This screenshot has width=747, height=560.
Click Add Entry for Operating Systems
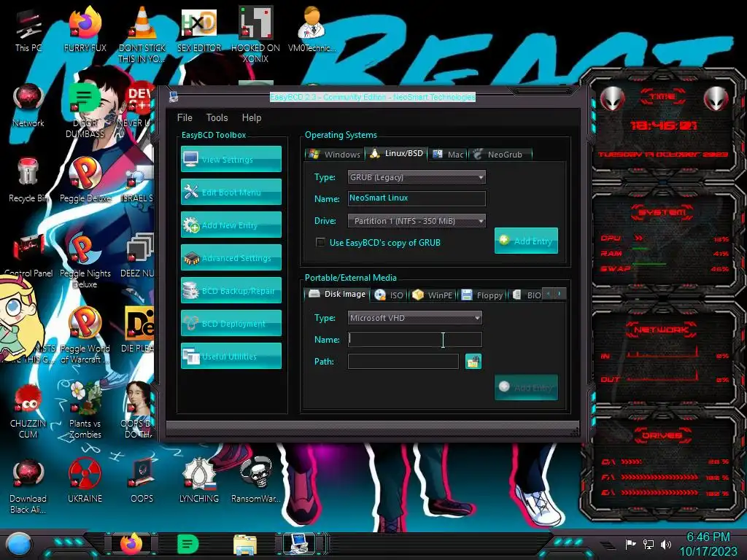pos(526,241)
